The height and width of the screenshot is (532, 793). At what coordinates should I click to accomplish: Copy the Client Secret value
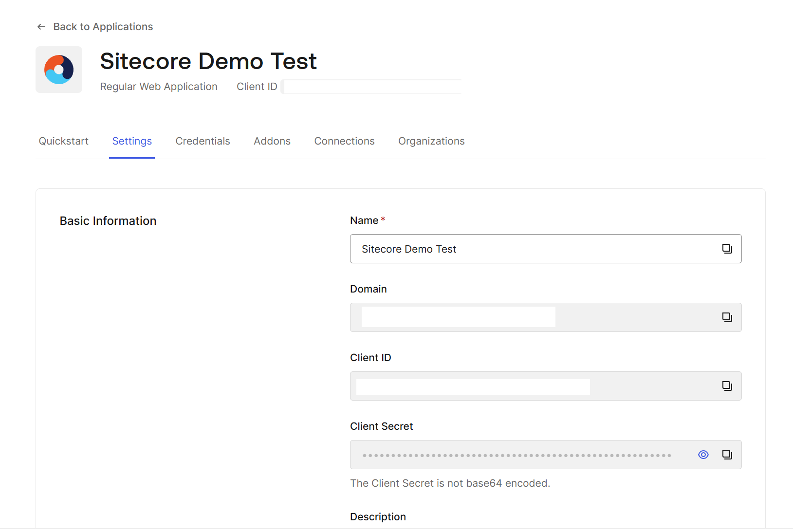(727, 455)
